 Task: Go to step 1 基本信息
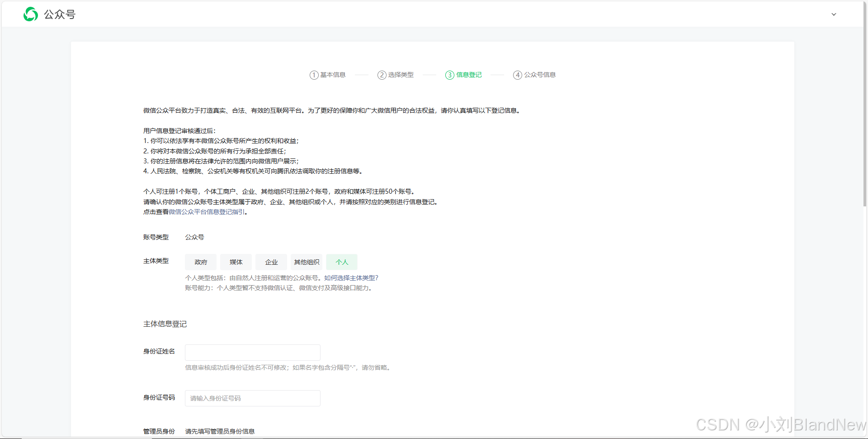(x=328, y=75)
